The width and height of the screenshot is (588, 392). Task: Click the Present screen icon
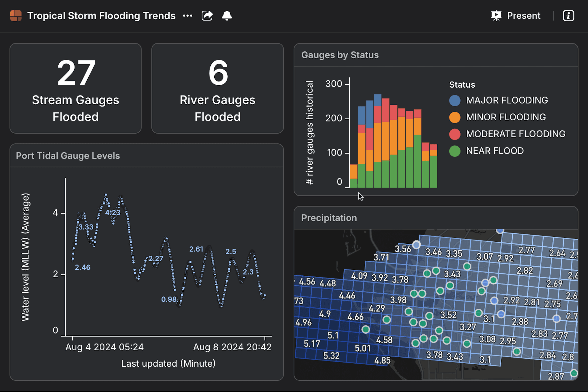[x=496, y=16]
